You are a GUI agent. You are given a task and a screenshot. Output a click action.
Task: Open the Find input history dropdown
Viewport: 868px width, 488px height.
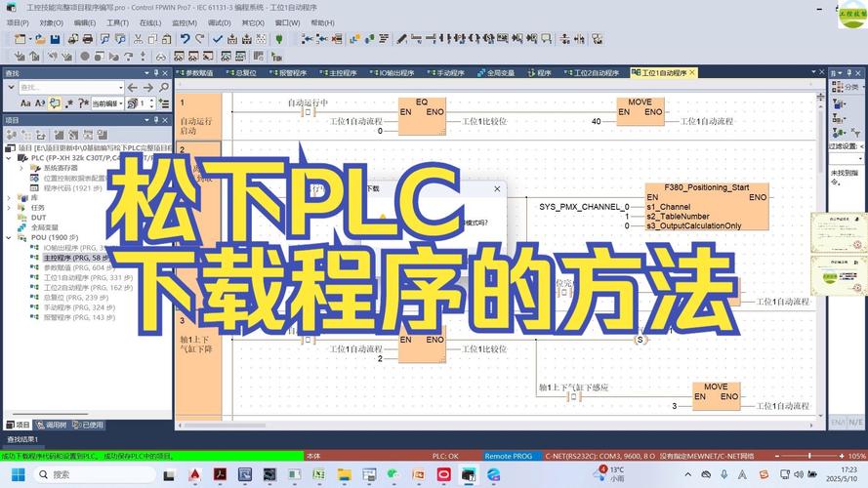tap(121, 88)
